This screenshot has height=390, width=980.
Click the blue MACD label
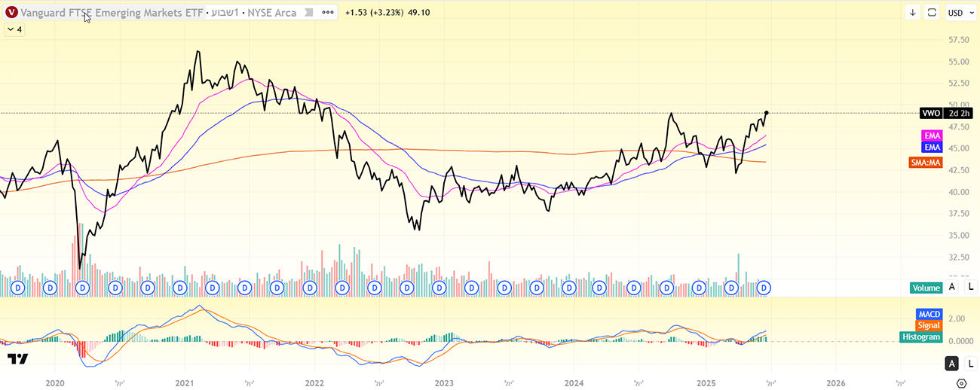pyautogui.click(x=929, y=314)
